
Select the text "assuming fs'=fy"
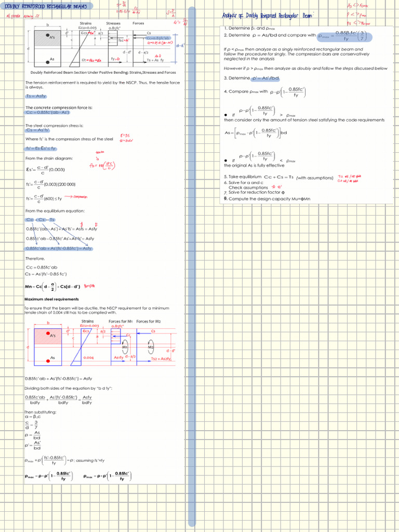coord(90,460)
